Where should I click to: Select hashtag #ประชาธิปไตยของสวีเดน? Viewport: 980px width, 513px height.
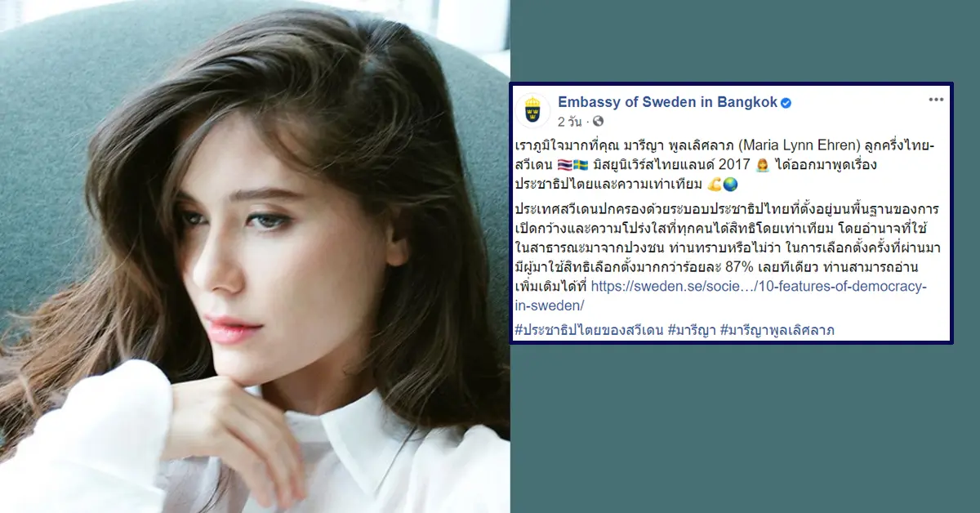[589, 331]
